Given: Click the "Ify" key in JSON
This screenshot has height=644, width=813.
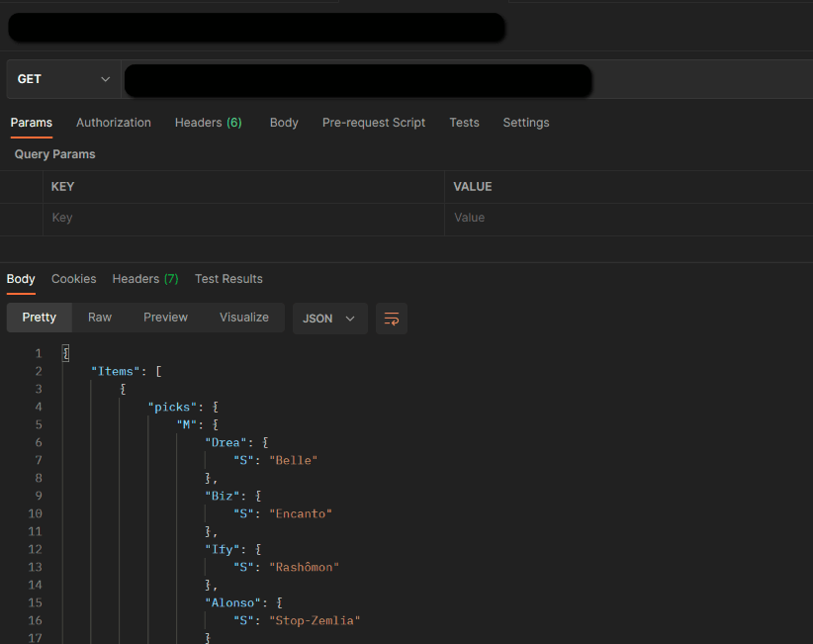Looking at the screenshot, I should point(222,550).
